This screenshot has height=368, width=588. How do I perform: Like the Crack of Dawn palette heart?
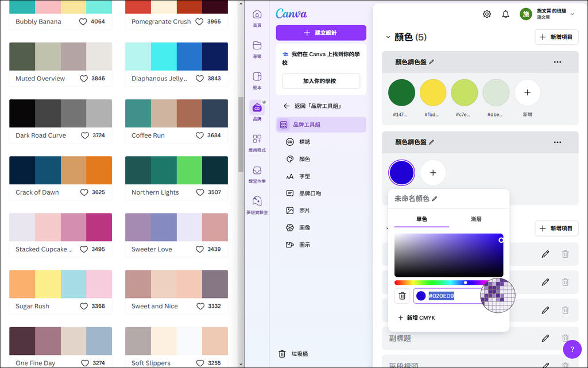click(x=84, y=193)
